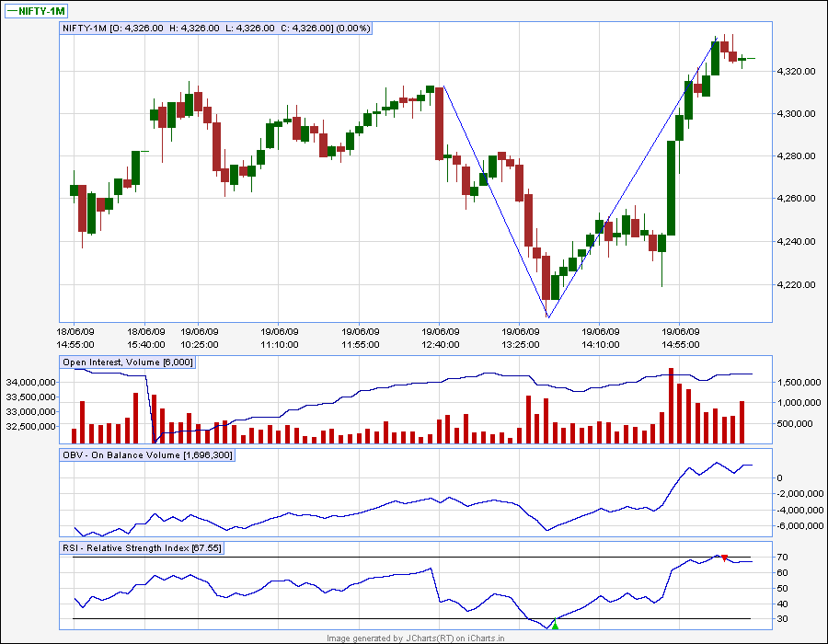Click the 18/06/09 14:55:00 time label
Image resolution: width=828 pixels, height=644 pixels.
coord(75,339)
